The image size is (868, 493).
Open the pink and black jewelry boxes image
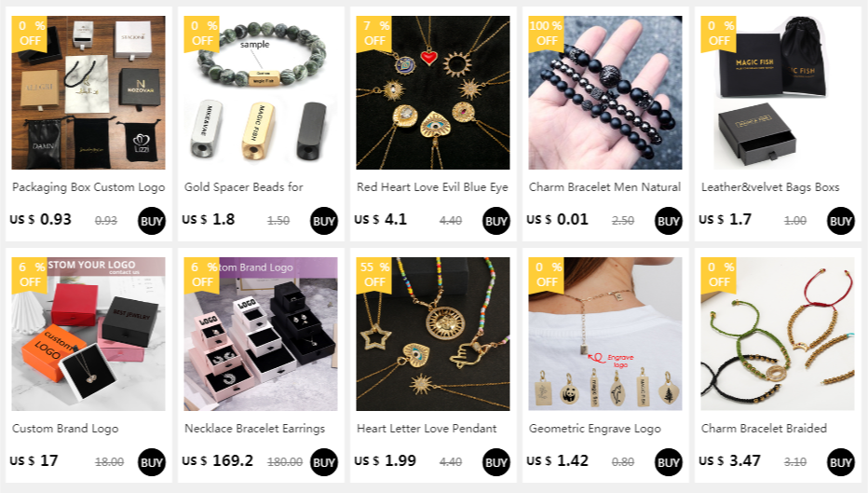pos(261,334)
